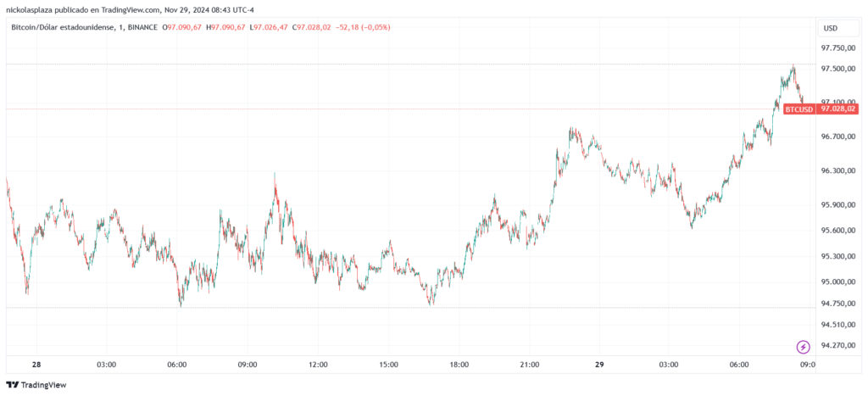This screenshot has width=868, height=396.
Task: Click the current price tag 97.028,02
Action: pyautogui.click(x=839, y=109)
